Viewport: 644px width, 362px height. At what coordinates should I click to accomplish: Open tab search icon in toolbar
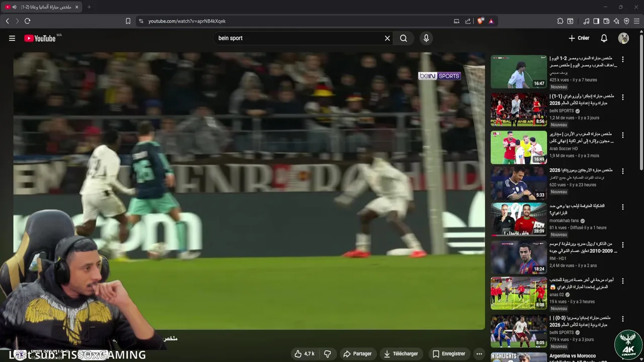pos(570,21)
